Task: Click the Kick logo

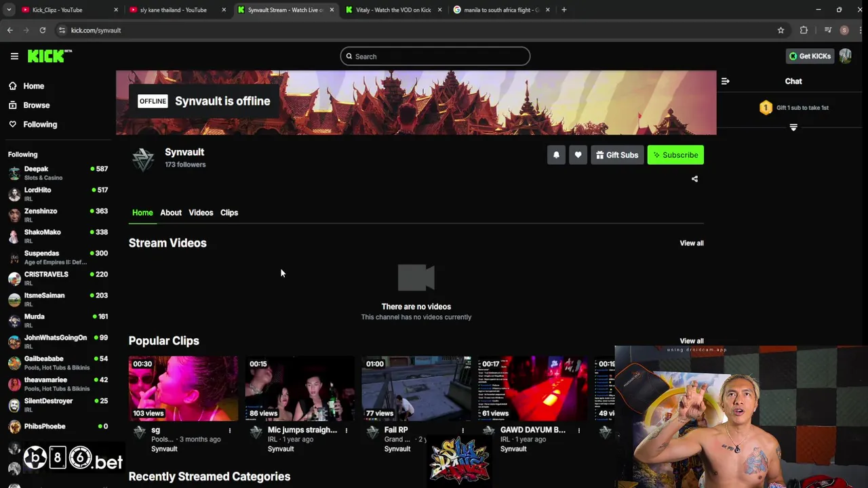Action: [x=50, y=56]
